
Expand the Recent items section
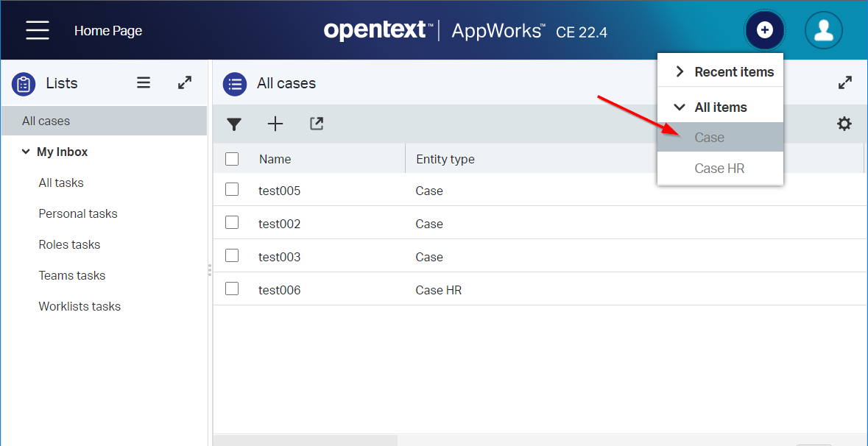pos(680,71)
